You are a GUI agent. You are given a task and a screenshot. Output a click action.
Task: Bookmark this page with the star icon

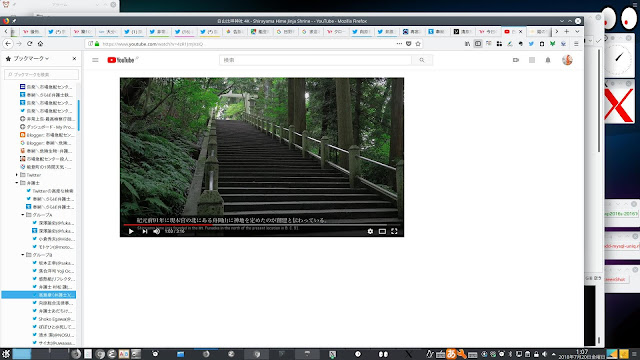[x=418, y=44]
